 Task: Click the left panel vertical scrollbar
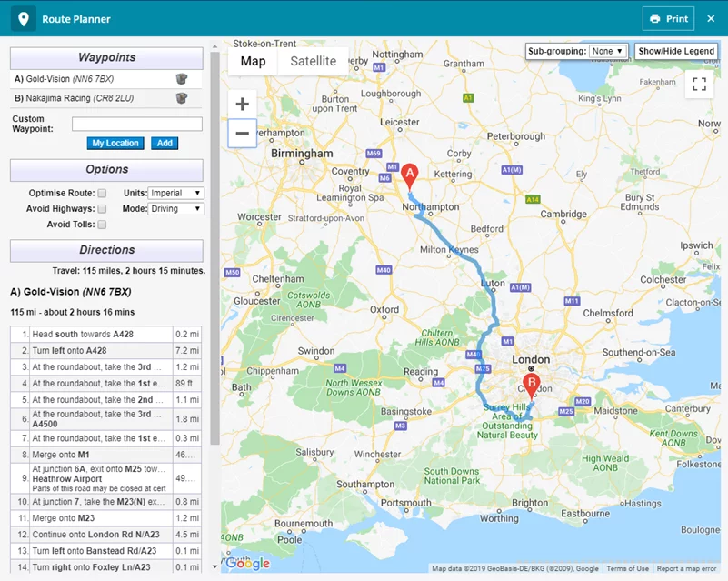pos(214,248)
